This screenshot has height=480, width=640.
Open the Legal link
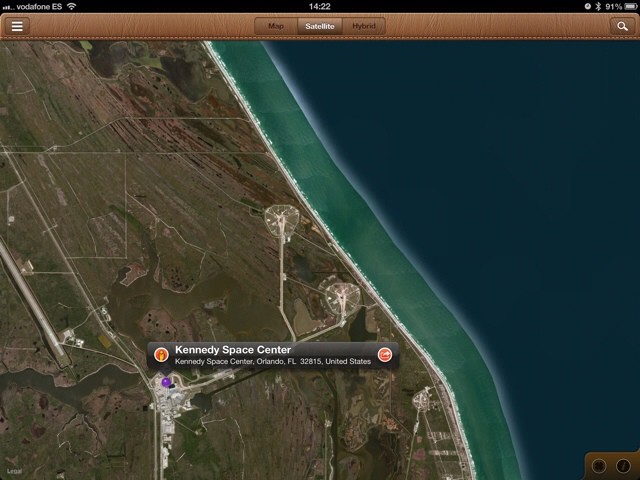tap(14, 470)
